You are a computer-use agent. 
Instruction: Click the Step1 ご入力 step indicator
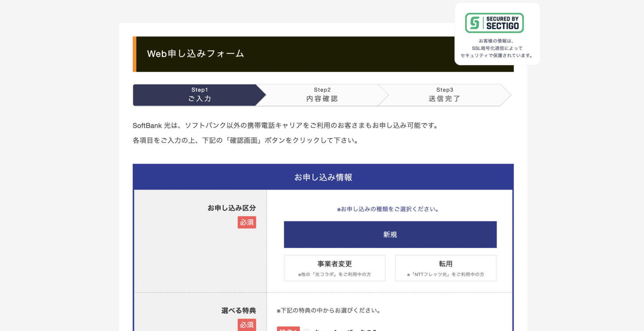pos(199,95)
